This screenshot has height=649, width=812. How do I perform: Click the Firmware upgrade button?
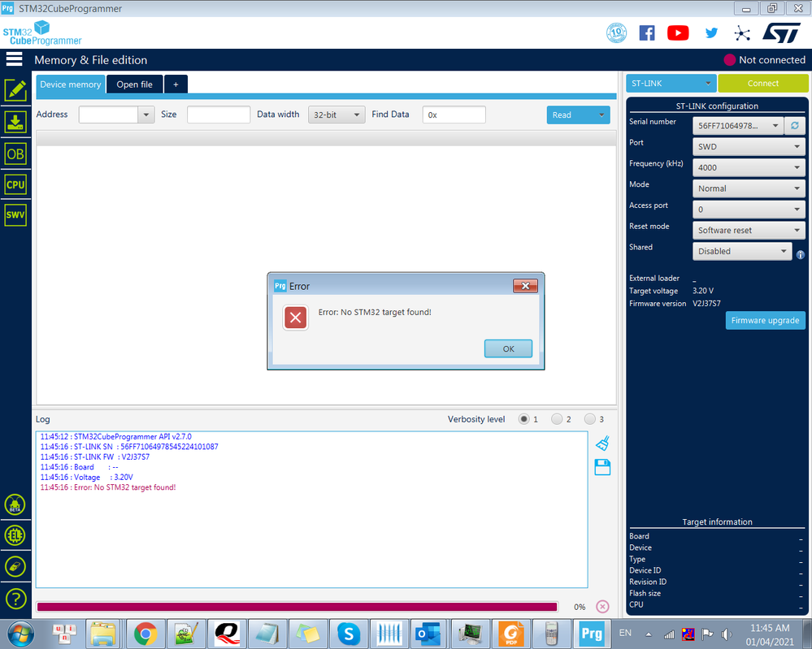[765, 320]
